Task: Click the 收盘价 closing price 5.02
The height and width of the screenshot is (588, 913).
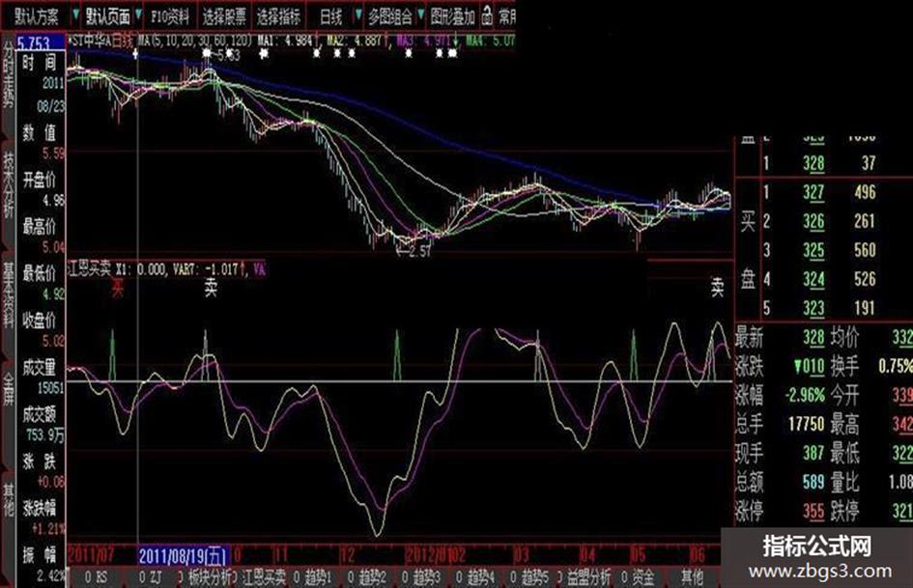Action: click(53, 341)
